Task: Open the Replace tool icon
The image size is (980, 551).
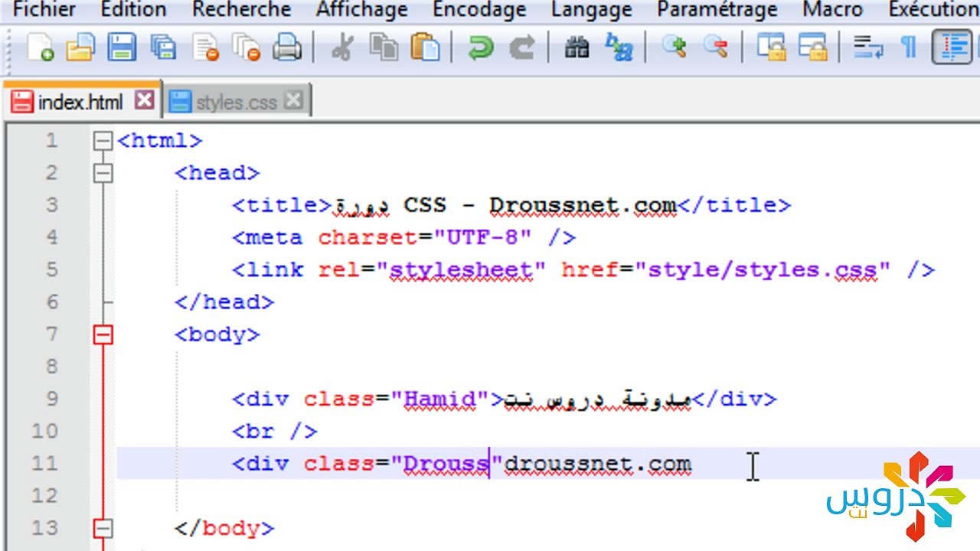Action: 619,47
